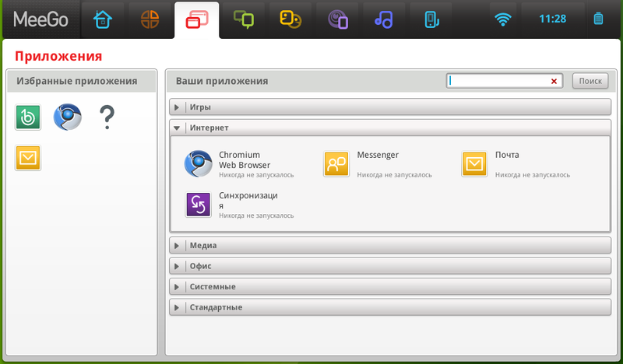Click the battery status icon

[598, 19]
